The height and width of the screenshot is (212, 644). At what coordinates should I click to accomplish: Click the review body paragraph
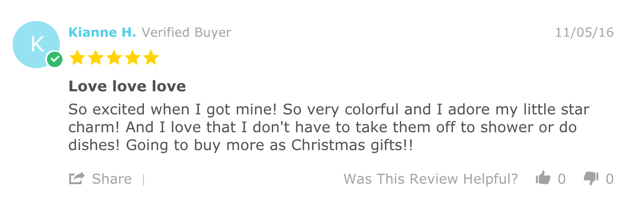[329, 128]
